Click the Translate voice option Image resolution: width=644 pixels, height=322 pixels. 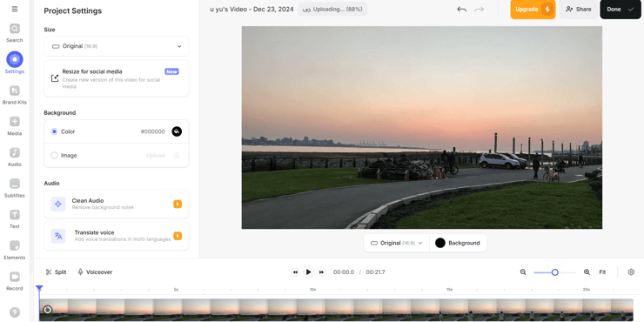coord(117,236)
